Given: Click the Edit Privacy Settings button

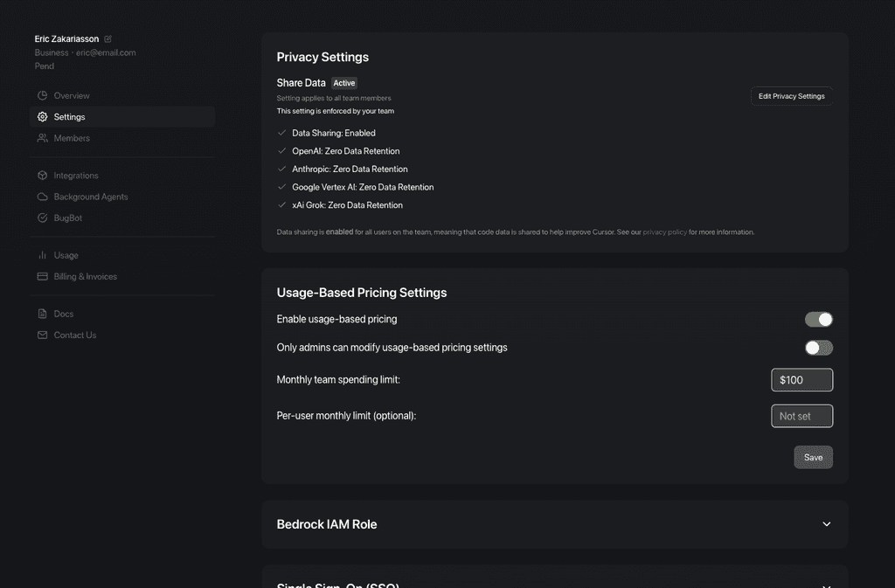Looking at the screenshot, I should click(x=790, y=96).
